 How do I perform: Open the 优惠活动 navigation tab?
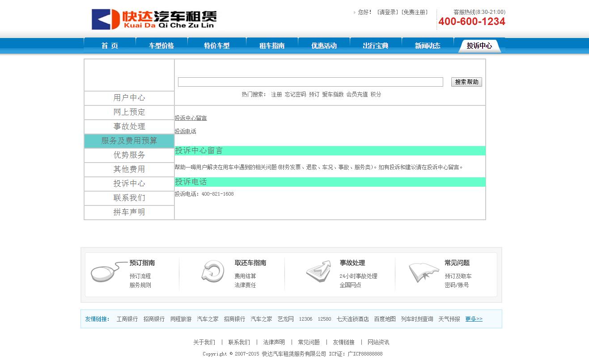point(324,46)
